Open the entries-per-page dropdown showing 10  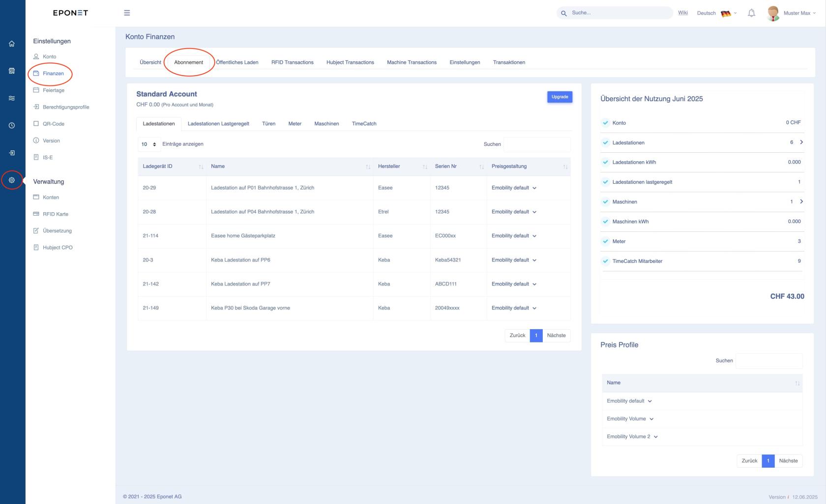coord(148,144)
